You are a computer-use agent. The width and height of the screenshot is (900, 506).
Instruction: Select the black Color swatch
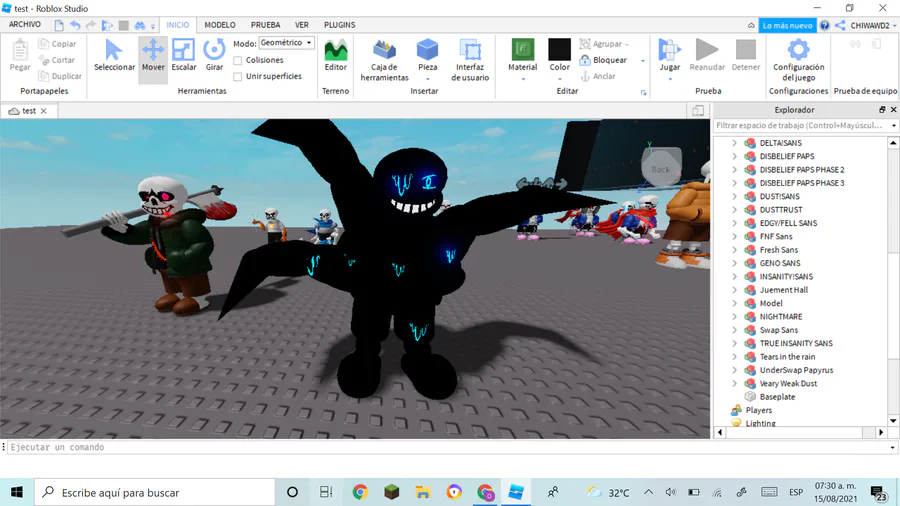tap(559, 49)
